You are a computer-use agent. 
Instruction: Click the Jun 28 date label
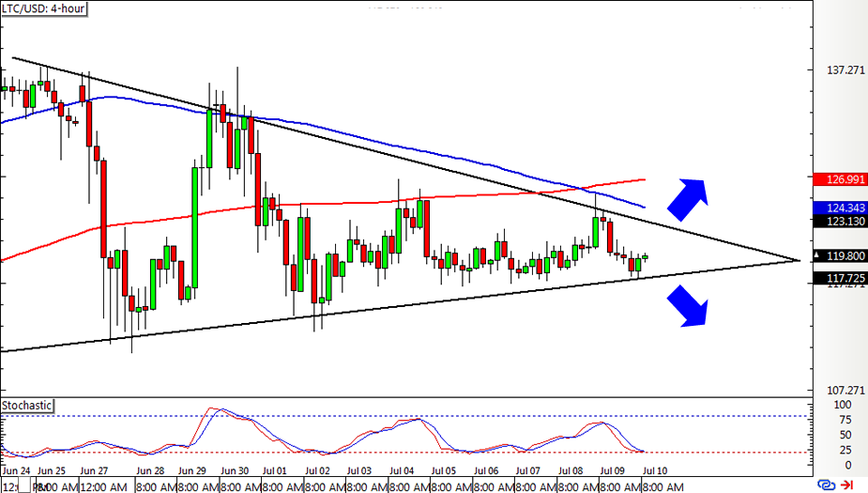click(x=150, y=470)
